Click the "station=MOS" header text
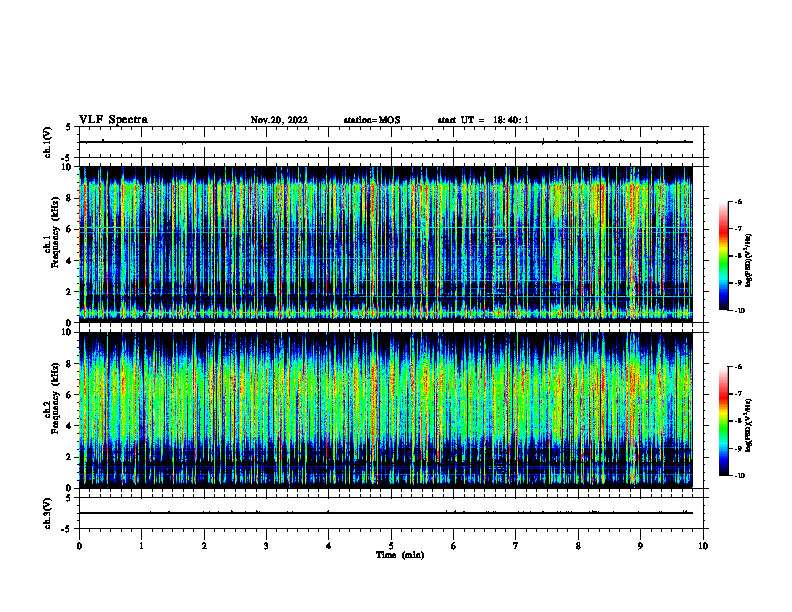Image resolution: width=792 pixels, height=612 pixels. click(372, 120)
